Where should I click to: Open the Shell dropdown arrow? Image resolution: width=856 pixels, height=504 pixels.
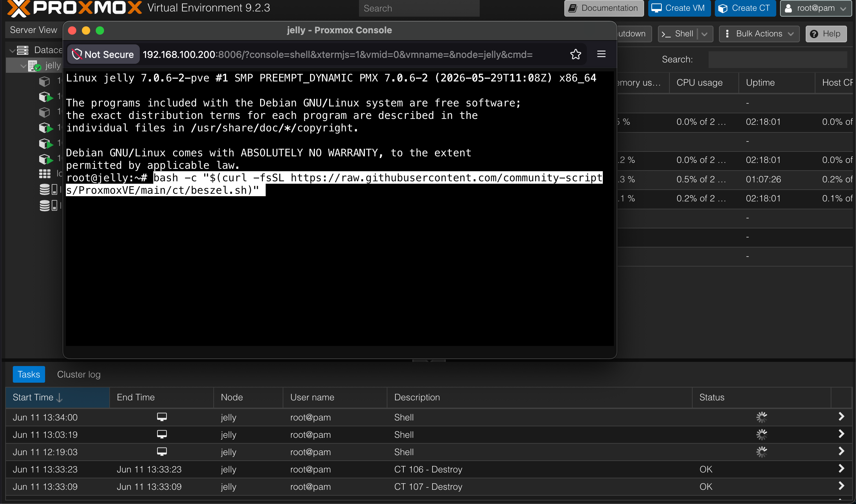(x=705, y=34)
